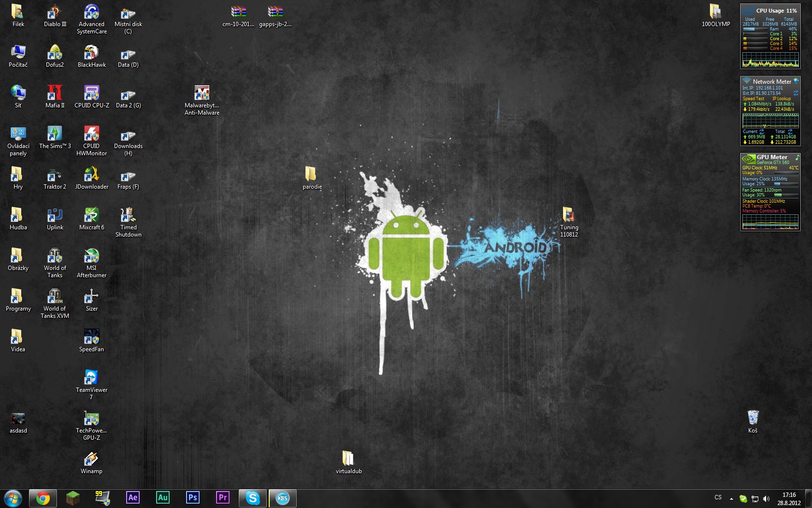Viewport: 812px width, 508px height.
Task: Launch Premiere Pro from the taskbar
Action: (223, 498)
